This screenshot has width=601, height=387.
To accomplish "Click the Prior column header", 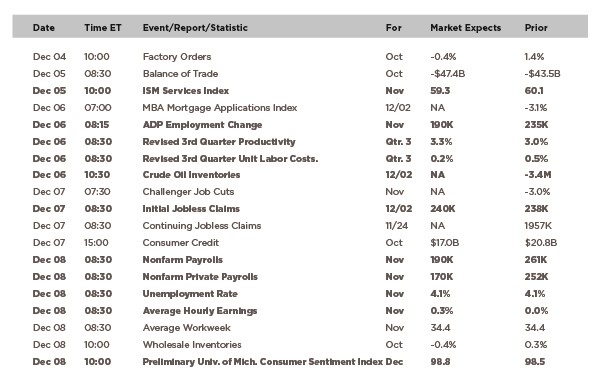I will pyautogui.click(x=536, y=28).
